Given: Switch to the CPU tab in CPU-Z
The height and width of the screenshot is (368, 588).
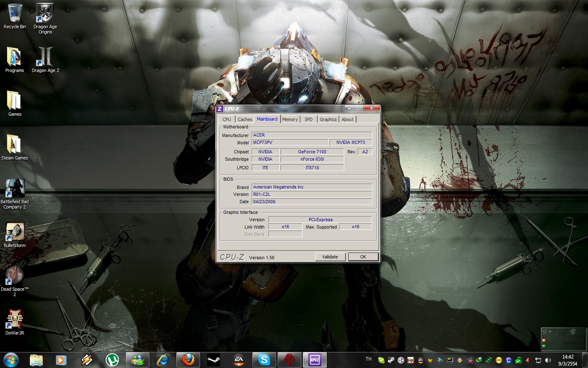Looking at the screenshot, I should point(227,119).
